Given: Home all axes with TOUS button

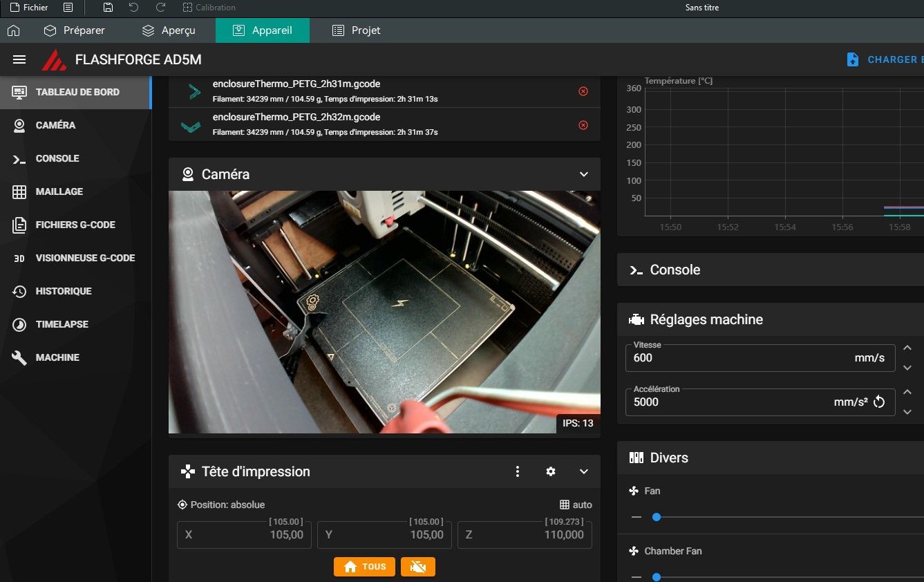Looking at the screenshot, I should pos(364,567).
